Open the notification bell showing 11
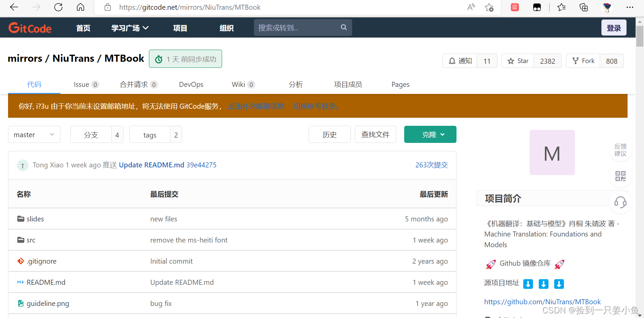This screenshot has width=644, height=318. 460,61
